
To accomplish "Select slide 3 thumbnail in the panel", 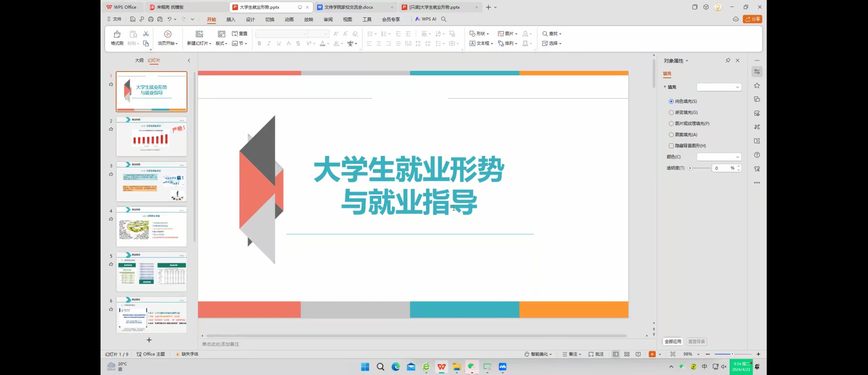I will pyautogui.click(x=152, y=182).
